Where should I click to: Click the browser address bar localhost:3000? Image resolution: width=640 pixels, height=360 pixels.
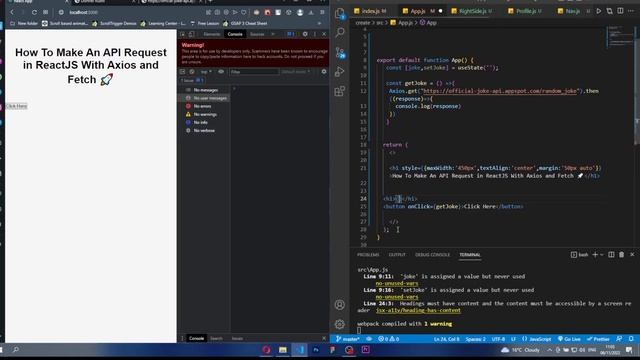pos(83,12)
